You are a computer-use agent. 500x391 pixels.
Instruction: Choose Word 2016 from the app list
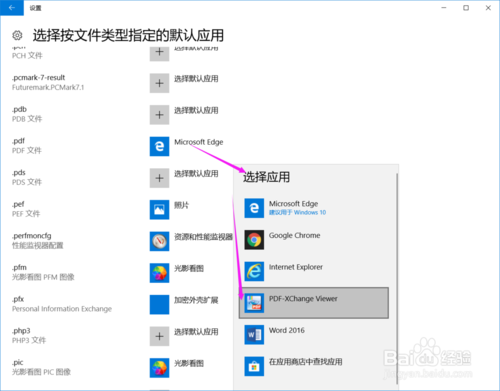coord(314,335)
